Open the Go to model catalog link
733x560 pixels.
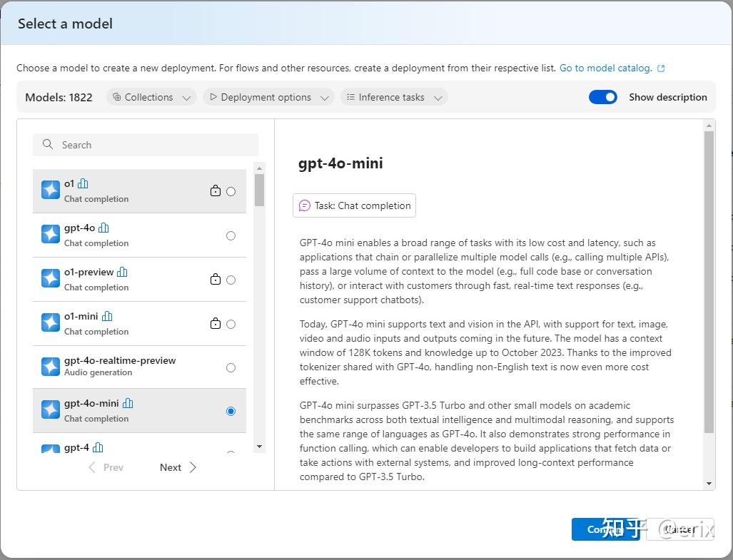pos(605,68)
